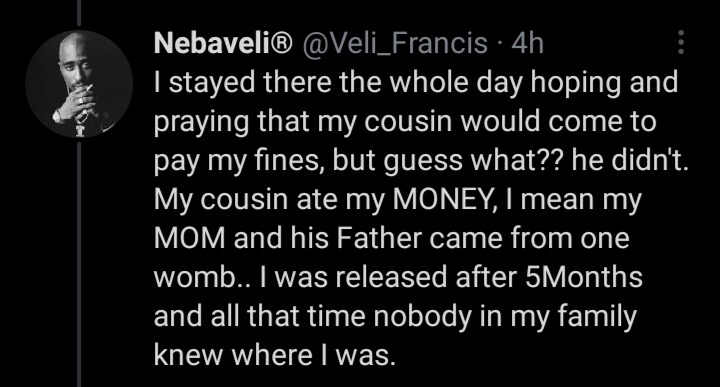Click the words "he didn't." in the tweet

(630, 161)
